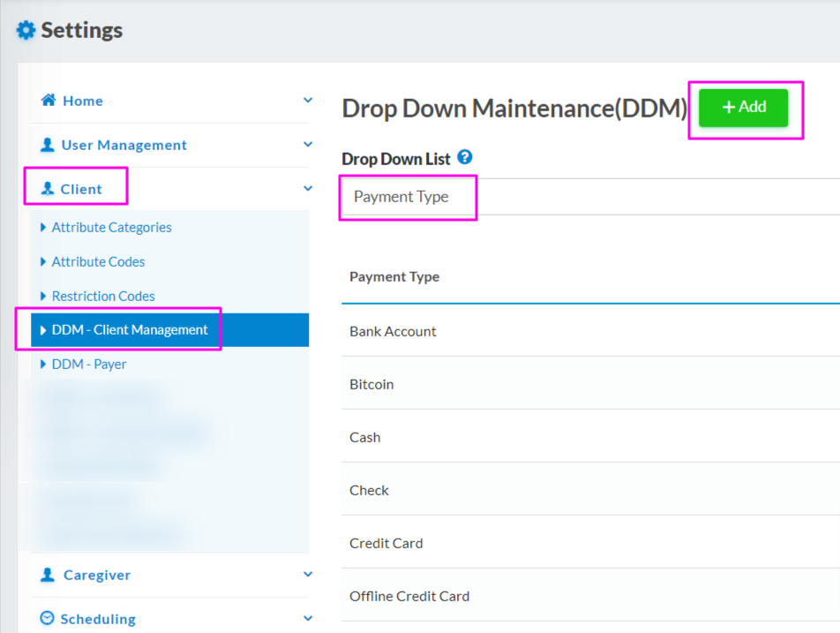Select Restriction Codes menu item
Screen dimensions: 840x633
coord(103,297)
